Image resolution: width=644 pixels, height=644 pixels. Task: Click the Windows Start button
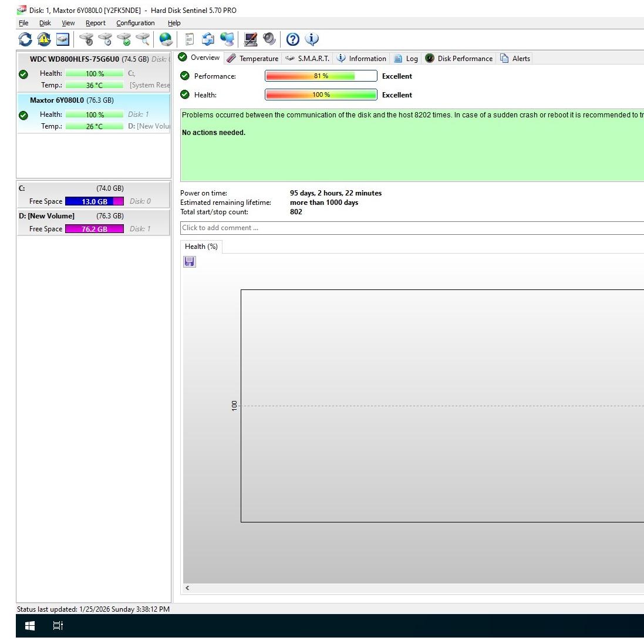(30, 626)
